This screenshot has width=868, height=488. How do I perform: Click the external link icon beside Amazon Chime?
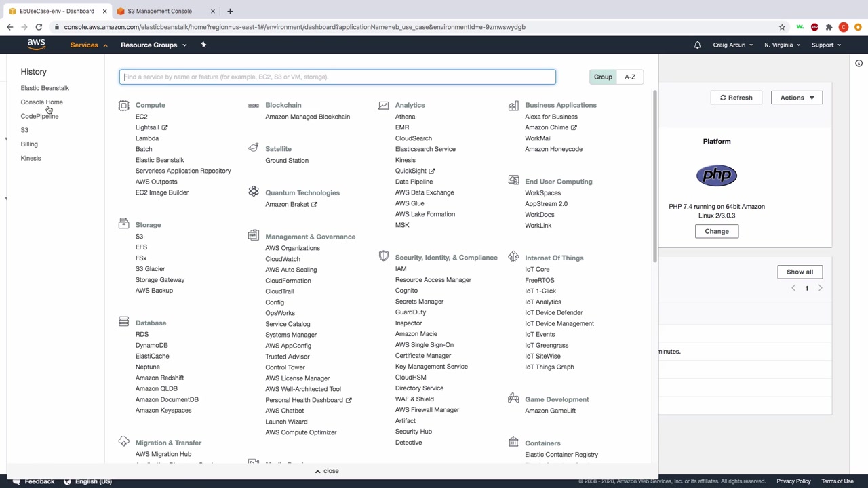click(574, 127)
